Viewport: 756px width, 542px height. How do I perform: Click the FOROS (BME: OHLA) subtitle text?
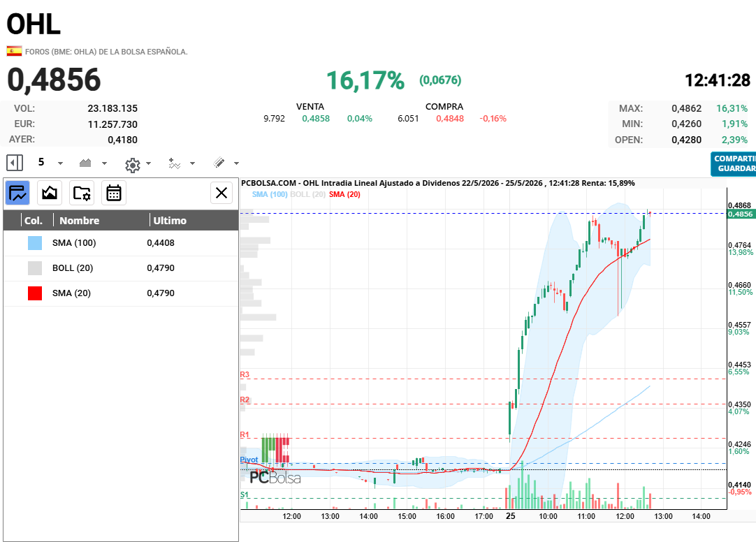pyautogui.click(x=106, y=52)
